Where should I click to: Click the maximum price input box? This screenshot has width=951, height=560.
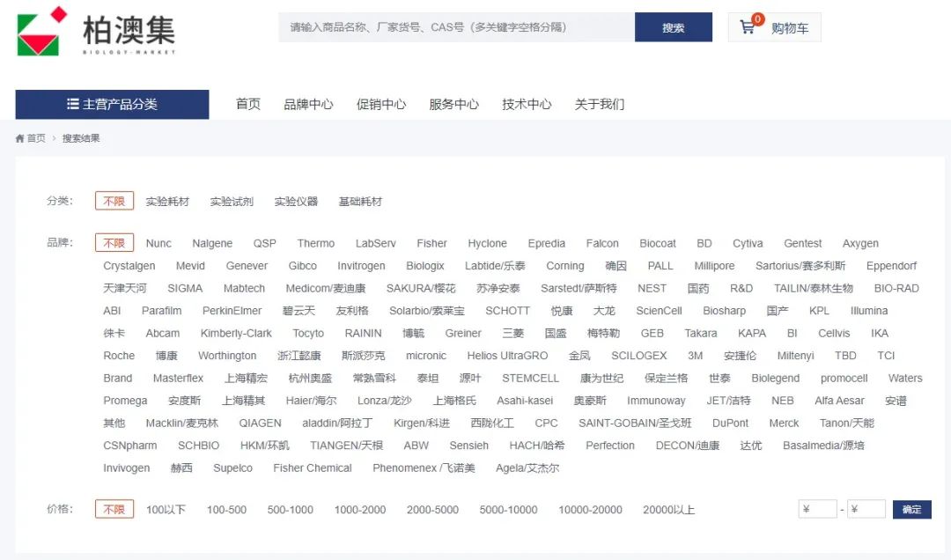pyautogui.click(x=866, y=509)
